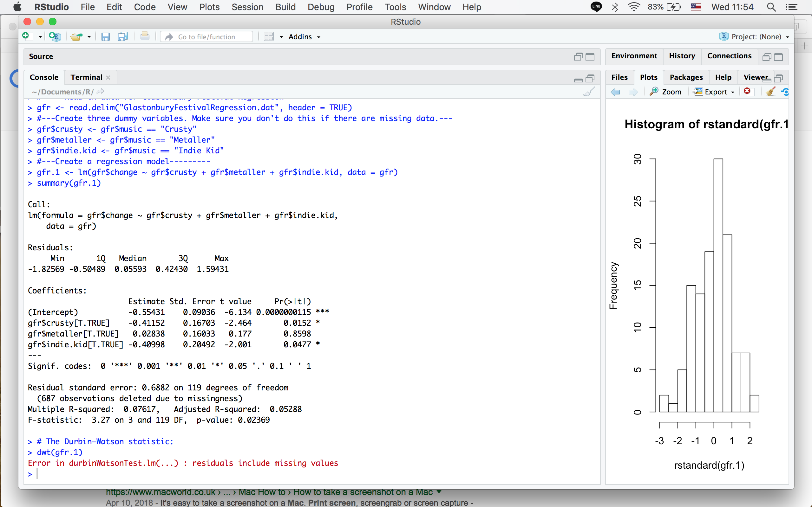Maximize the Source pane
Viewport: 812px width, 507px height.
pos(590,57)
